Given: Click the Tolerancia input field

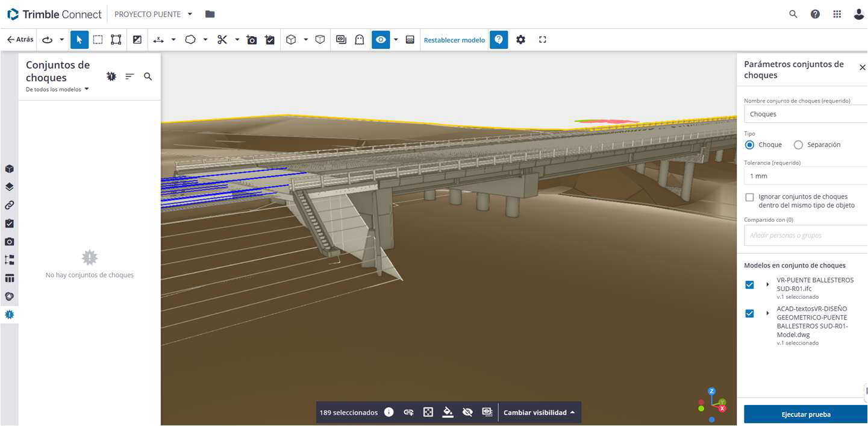Looking at the screenshot, I should pos(804,176).
